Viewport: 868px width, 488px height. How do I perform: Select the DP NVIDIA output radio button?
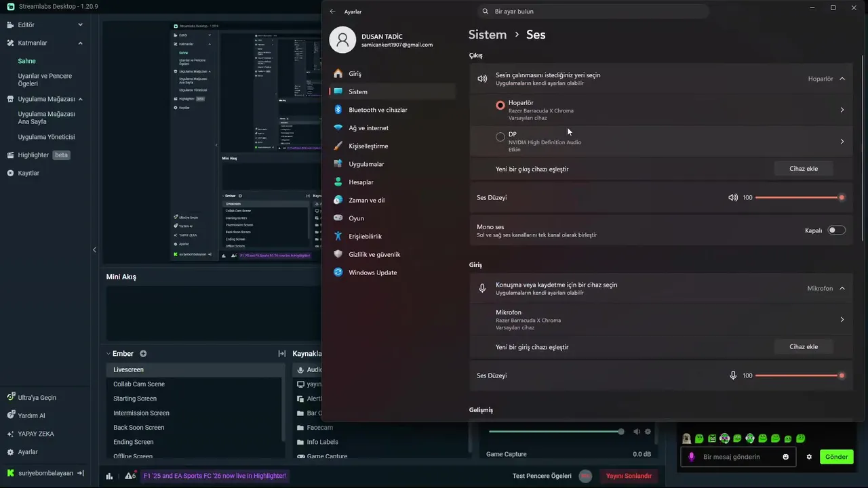[500, 137]
